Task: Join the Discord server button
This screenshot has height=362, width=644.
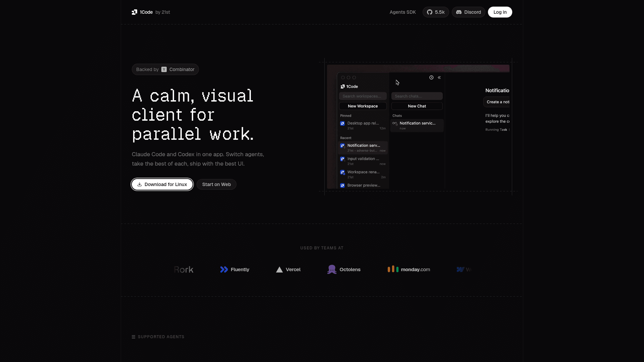Action: pyautogui.click(x=468, y=12)
